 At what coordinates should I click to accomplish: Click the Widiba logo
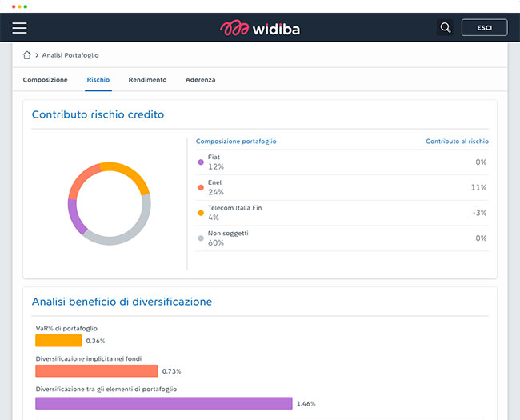(x=260, y=28)
